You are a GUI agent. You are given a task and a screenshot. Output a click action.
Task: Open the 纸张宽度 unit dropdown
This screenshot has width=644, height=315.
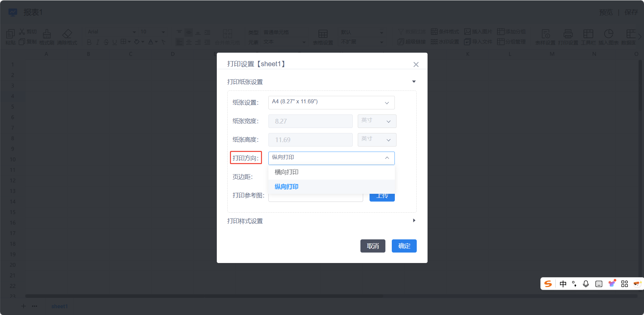377,121
